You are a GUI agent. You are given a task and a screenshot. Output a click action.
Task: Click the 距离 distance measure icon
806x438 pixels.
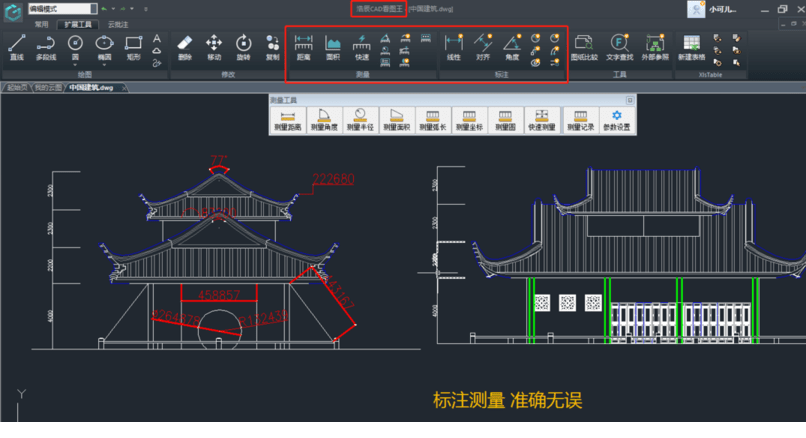(x=304, y=46)
